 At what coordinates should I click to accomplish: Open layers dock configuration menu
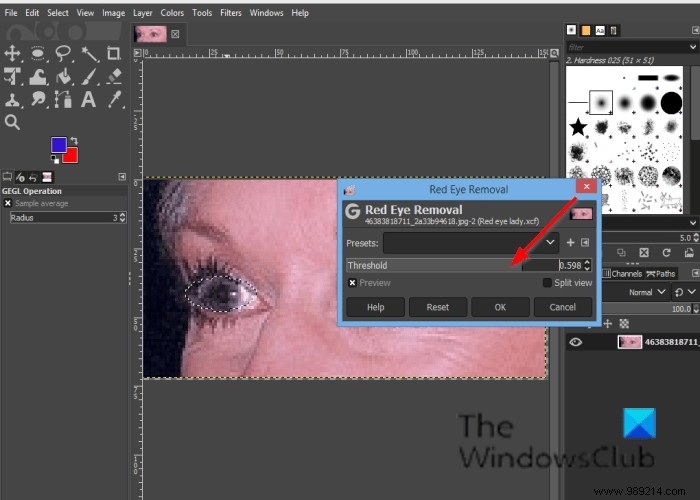pyautogui.click(x=695, y=273)
